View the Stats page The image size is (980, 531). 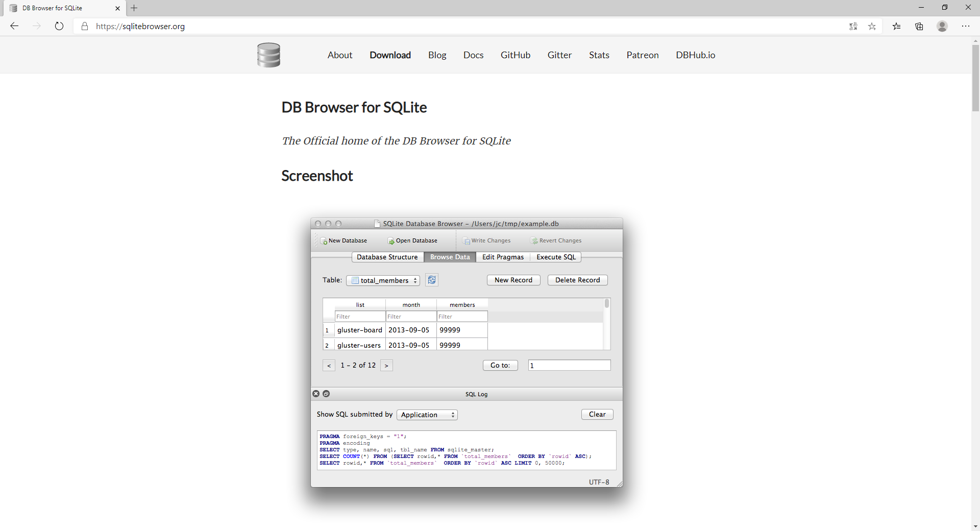click(599, 55)
